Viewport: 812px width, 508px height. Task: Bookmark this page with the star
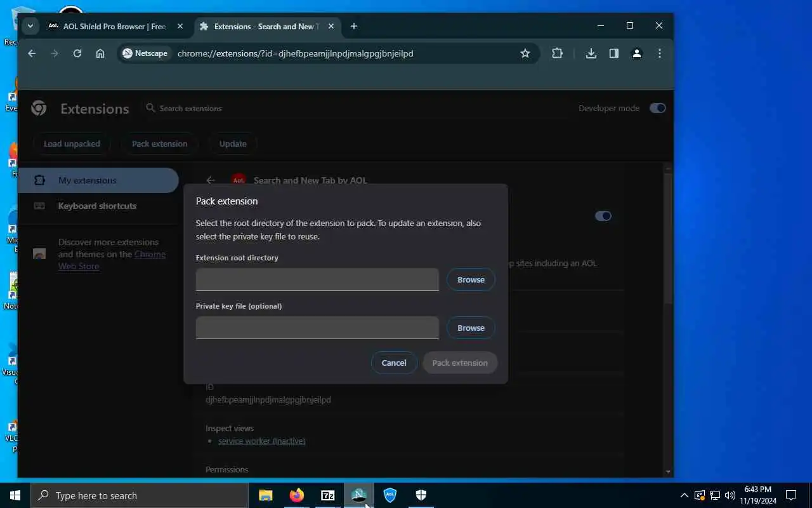pos(525,53)
